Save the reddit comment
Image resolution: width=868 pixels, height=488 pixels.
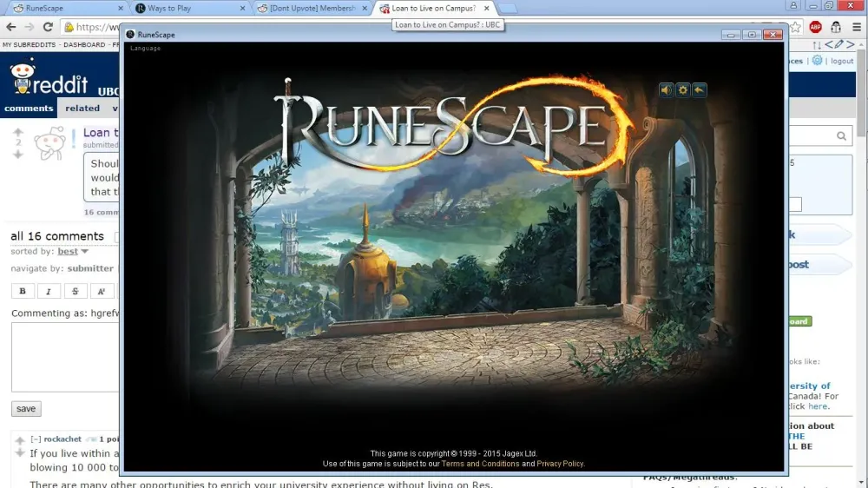[26, 409]
